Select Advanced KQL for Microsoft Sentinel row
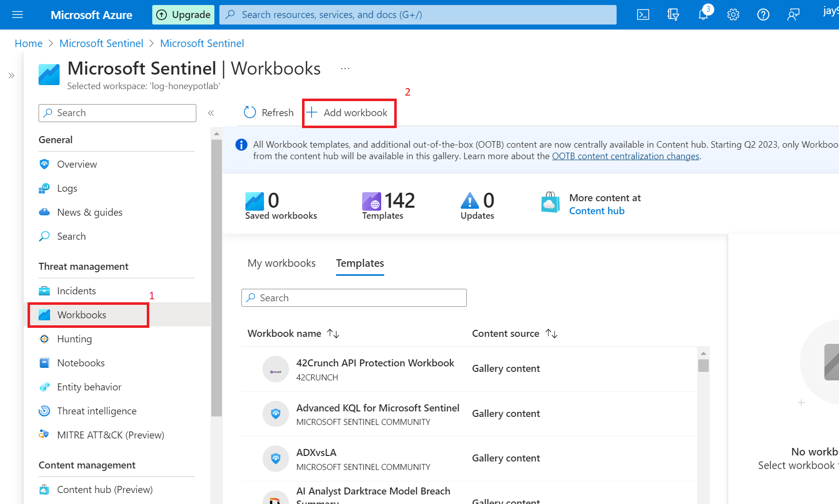Screen dimensions: 839x504 click(x=469, y=414)
